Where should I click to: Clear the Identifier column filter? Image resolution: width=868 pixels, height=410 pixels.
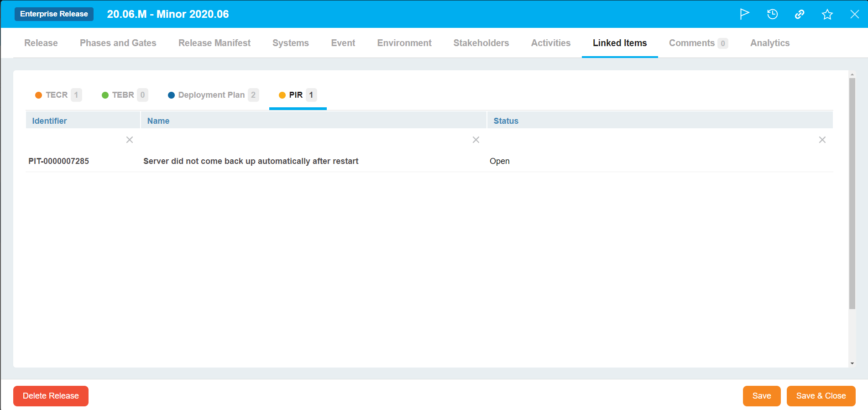click(x=130, y=140)
